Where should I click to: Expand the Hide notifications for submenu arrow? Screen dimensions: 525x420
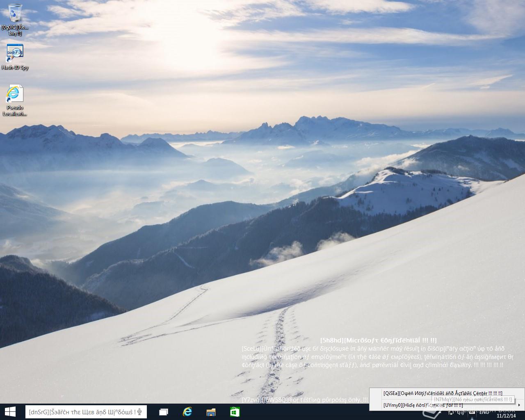[519, 405]
